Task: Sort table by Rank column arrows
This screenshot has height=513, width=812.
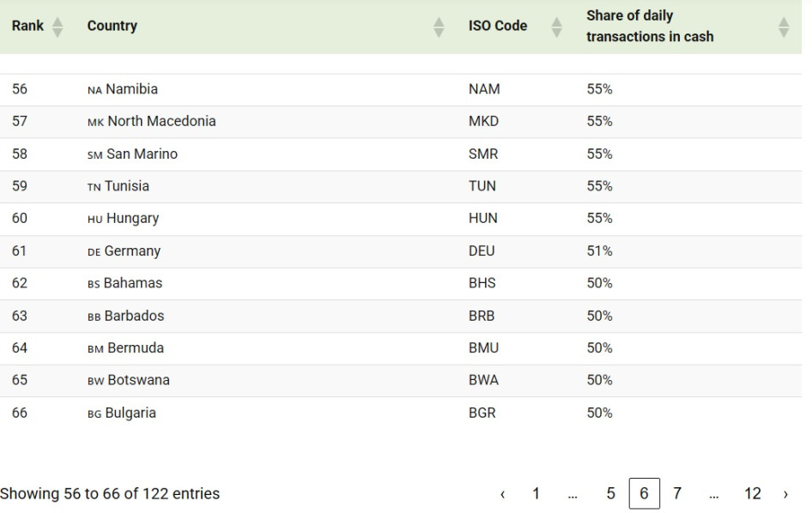Action: [58, 27]
